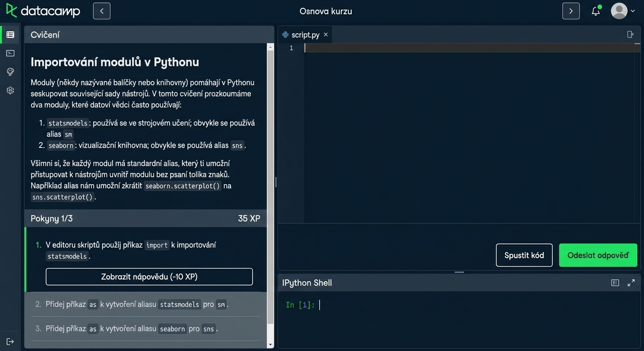Open the console sidebar icon

click(x=10, y=53)
